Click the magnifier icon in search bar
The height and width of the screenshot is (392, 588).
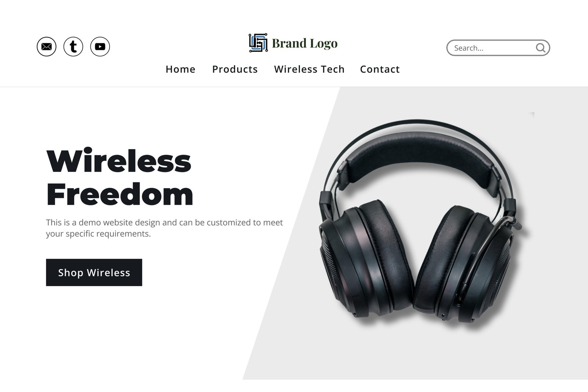pyautogui.click(x=540, y=48)
